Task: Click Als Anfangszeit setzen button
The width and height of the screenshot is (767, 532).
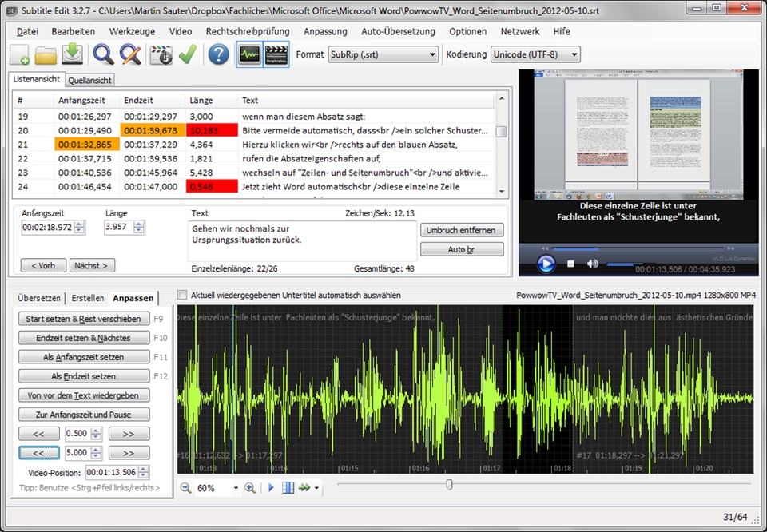Action: coord(84,357)
